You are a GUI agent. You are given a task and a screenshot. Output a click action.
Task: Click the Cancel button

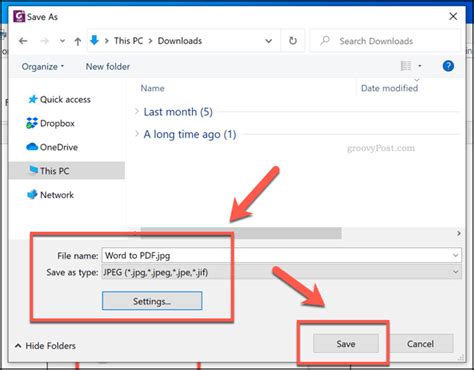420,344
